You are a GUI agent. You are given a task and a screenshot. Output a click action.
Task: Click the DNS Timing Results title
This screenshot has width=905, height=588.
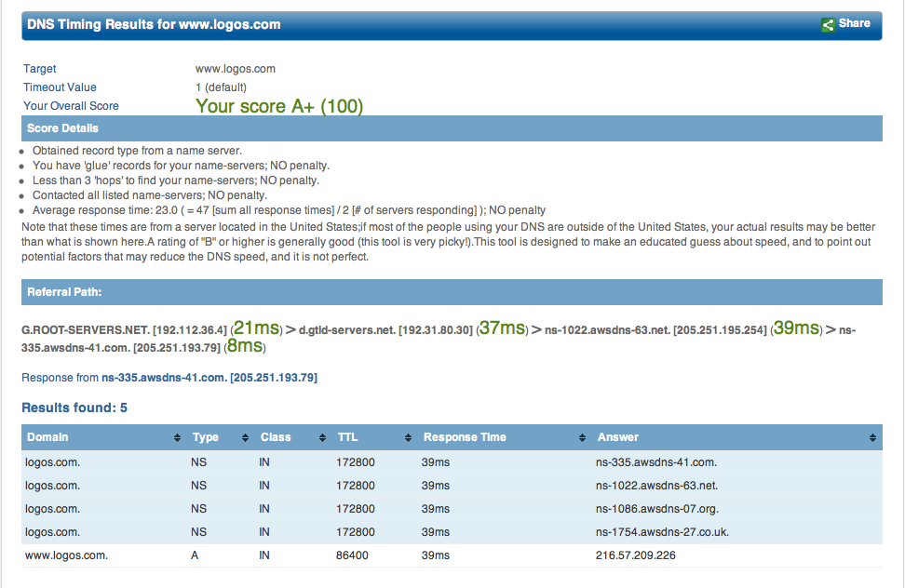pyautogui.click(x=155, y=25)
